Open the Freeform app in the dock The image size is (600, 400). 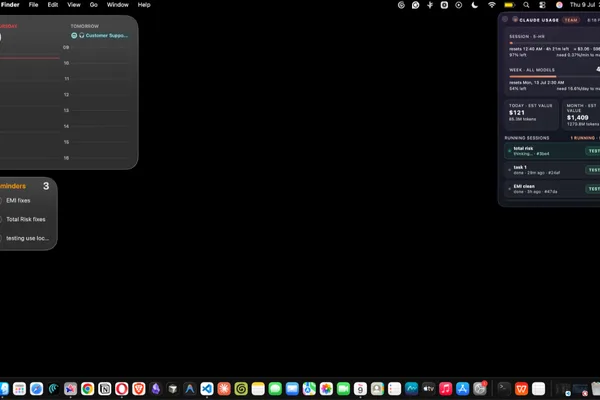tap(411, 389)
